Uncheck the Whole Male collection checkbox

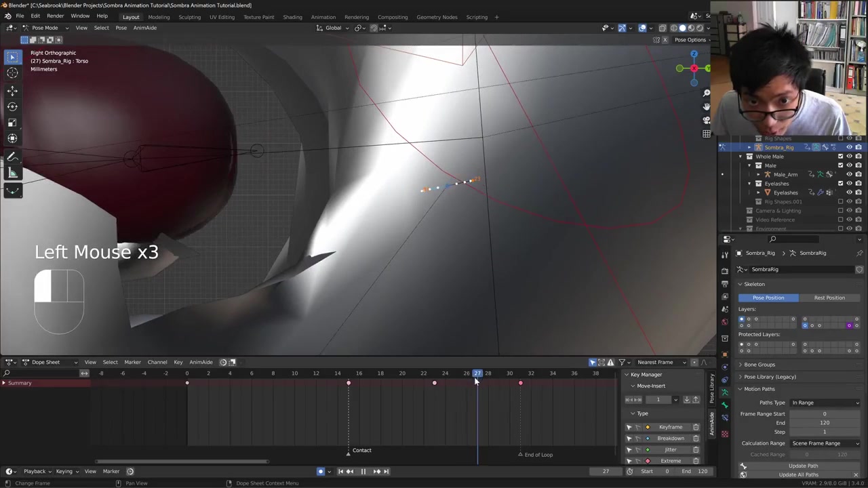coord(840,157)
